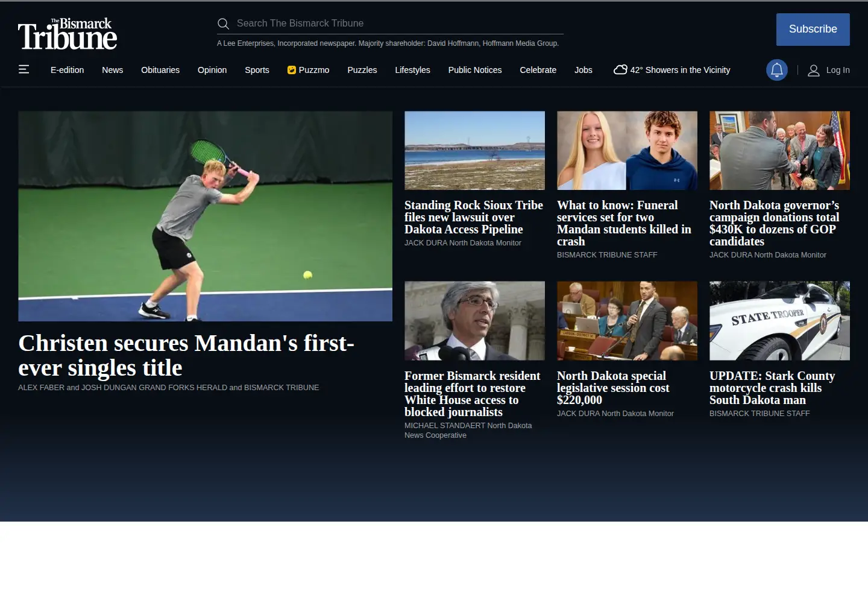Screen dimensions: 868x603
Task: Open Stark County motorcycle crash headline
Action: pos(772,388)
